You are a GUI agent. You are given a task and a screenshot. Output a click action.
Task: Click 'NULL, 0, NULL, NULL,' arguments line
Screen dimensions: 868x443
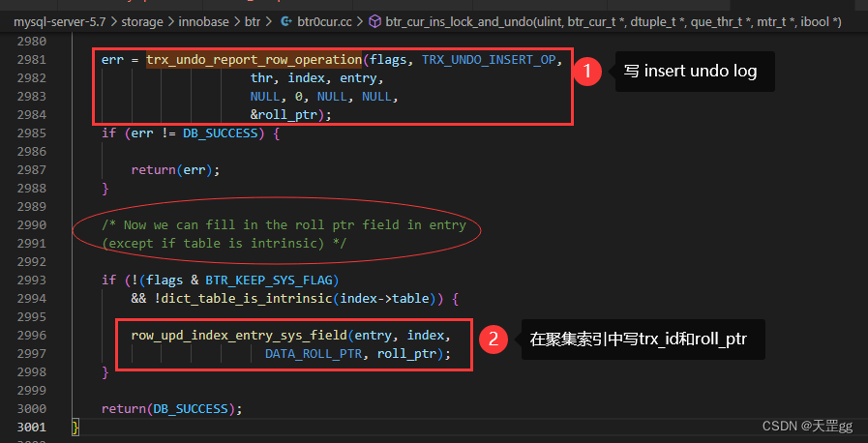(x=324, y=96)
